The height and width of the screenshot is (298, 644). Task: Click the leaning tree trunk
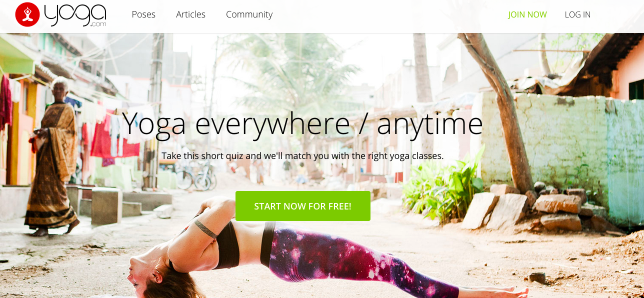497,111
